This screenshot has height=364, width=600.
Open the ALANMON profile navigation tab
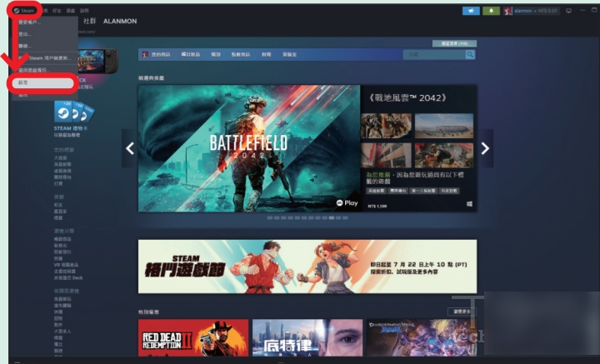[120, 22]
